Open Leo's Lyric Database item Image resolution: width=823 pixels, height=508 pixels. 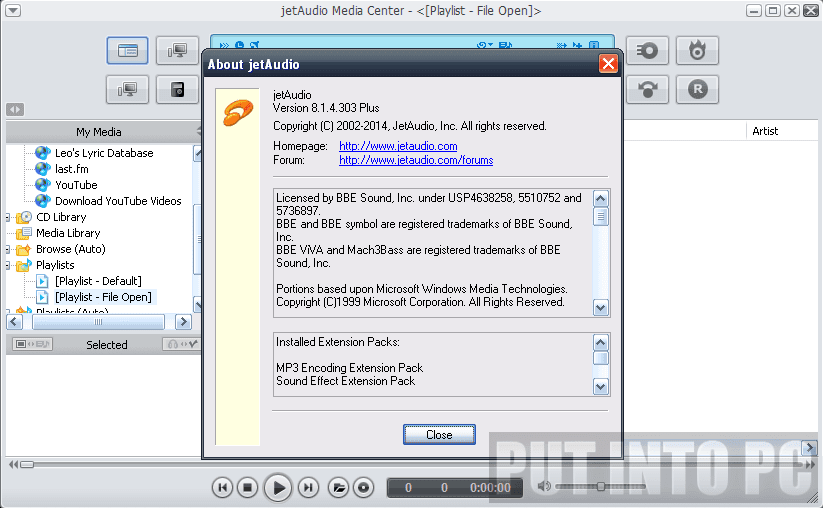tap(104, 153)
